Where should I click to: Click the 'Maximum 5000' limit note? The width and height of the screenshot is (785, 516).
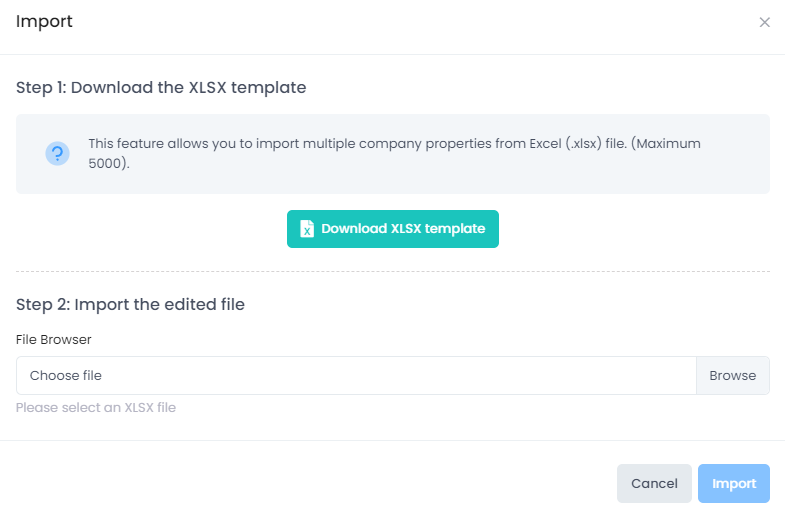click(x=108, y=163)
